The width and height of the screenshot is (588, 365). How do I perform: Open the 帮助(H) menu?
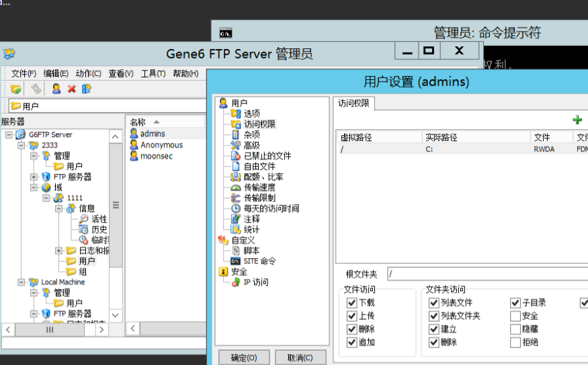185,73
